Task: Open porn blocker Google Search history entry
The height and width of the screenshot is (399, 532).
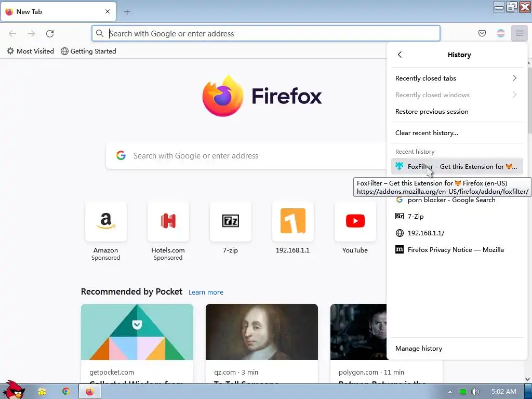Action: [457, 200]
